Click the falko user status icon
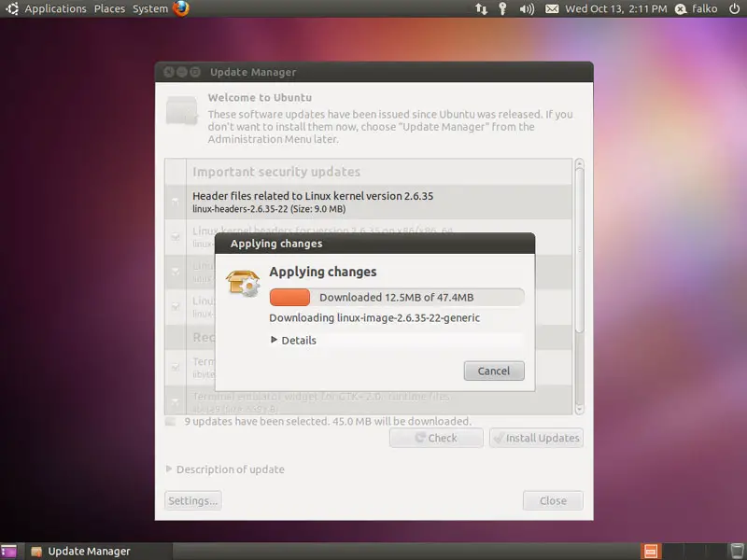 pos(681,8)
